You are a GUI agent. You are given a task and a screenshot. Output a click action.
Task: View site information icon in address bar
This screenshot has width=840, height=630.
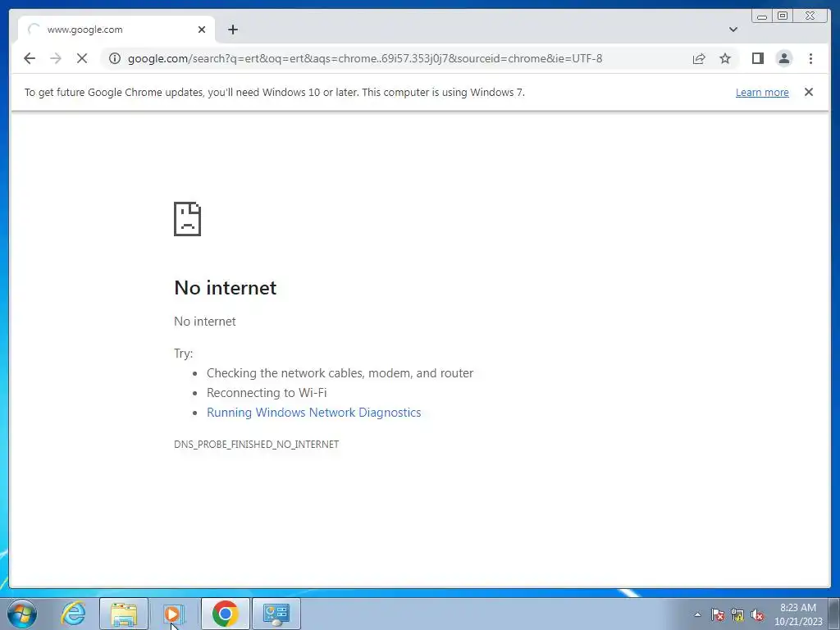(x=115, y=58)
